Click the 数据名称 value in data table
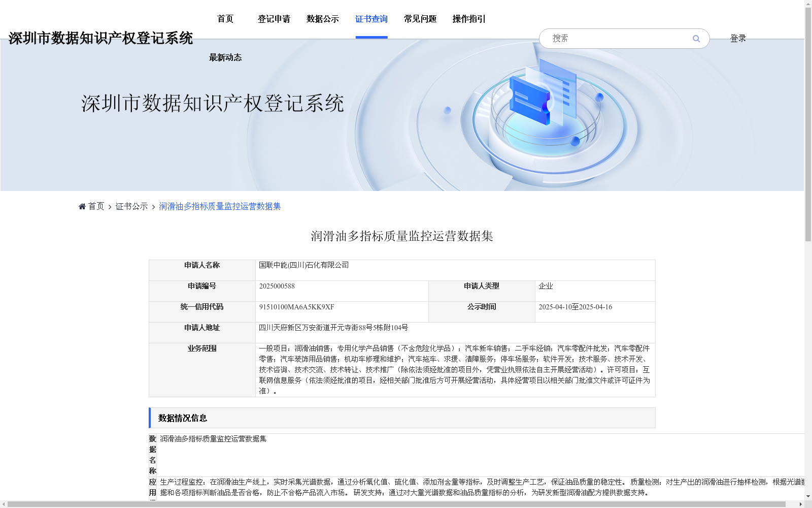The width and height of the screenshot is (812, 508). [x=213, y=439]
